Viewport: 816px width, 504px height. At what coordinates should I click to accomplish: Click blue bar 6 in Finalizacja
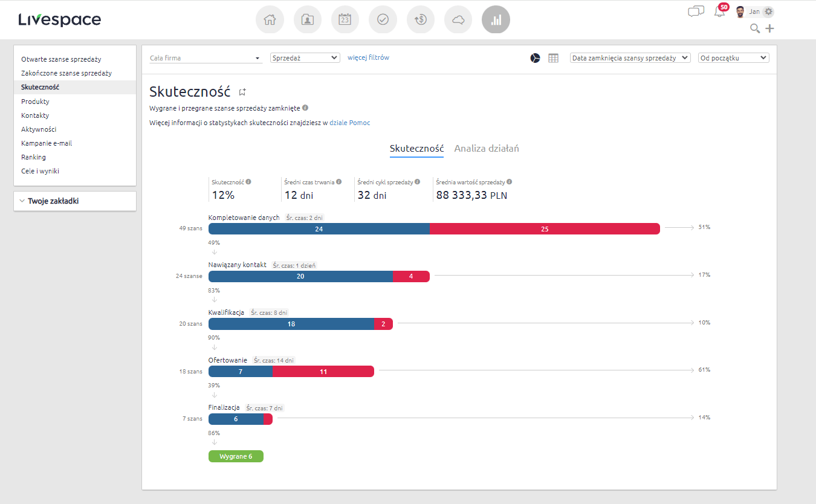coord(236,419)
